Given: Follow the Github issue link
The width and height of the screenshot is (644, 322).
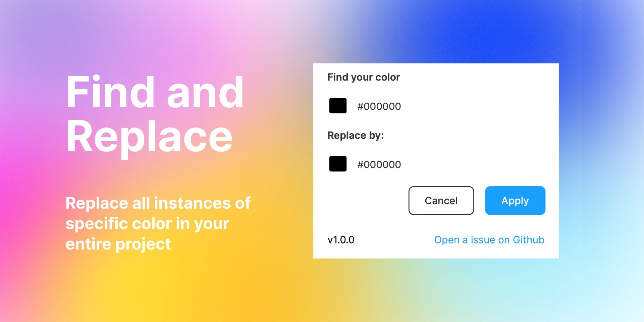Looking at the screenshot, I should 489,239.
